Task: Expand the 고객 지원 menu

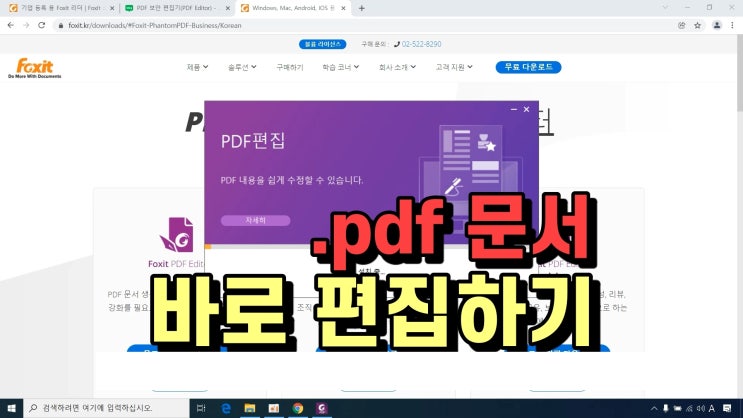Action: pos(454,67)
